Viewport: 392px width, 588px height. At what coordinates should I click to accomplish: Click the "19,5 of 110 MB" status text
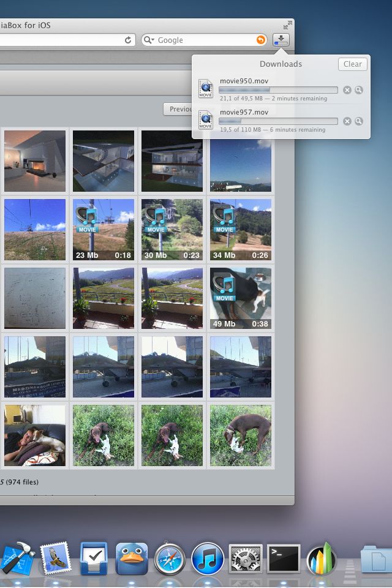click(x=240, y=130)
